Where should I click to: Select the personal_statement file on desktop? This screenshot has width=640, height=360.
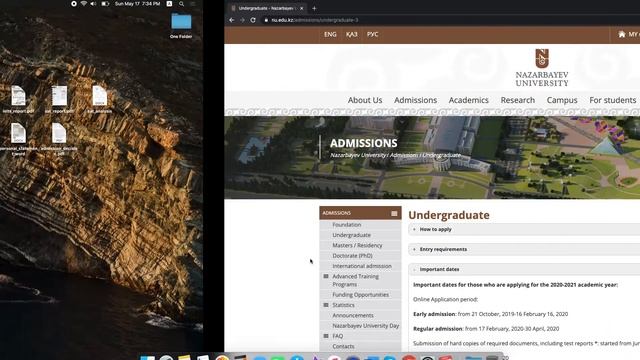[x=18, y=139]
